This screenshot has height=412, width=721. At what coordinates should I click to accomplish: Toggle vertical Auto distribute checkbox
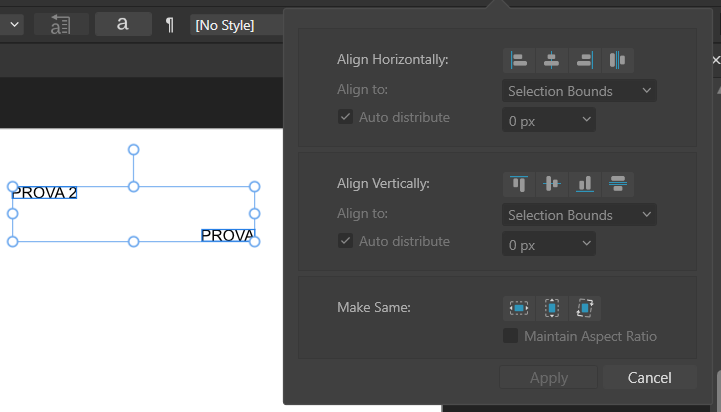[345, 240]
